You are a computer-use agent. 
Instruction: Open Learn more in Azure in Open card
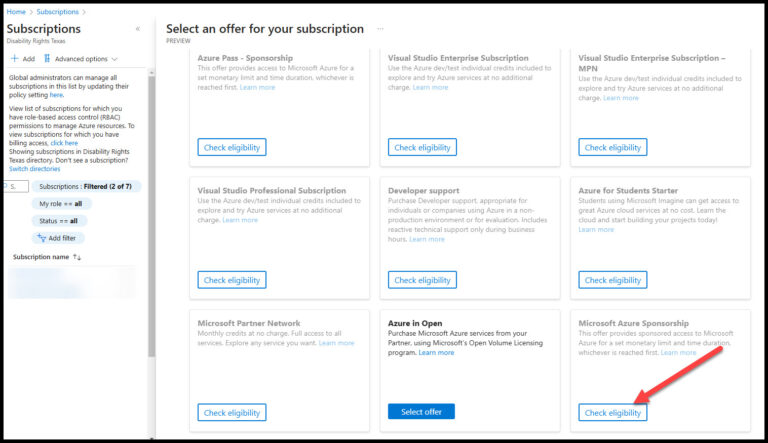[436, 353]
